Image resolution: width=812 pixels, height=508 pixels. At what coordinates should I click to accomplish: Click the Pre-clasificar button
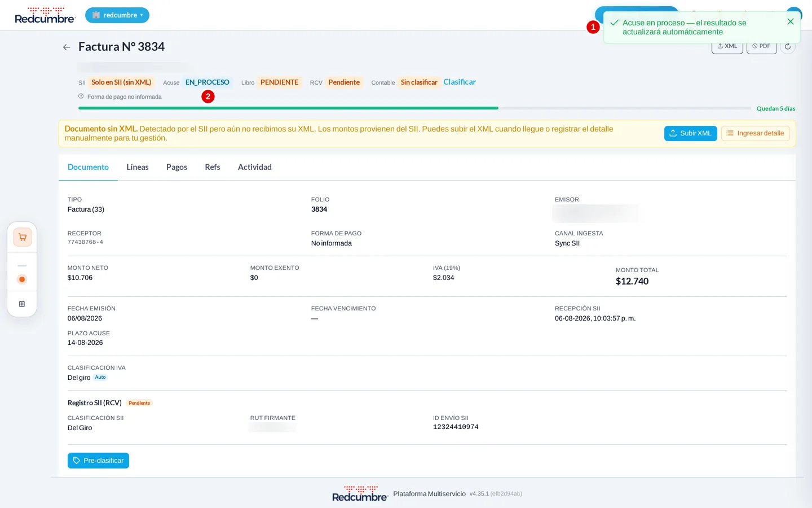coord(98,461)
